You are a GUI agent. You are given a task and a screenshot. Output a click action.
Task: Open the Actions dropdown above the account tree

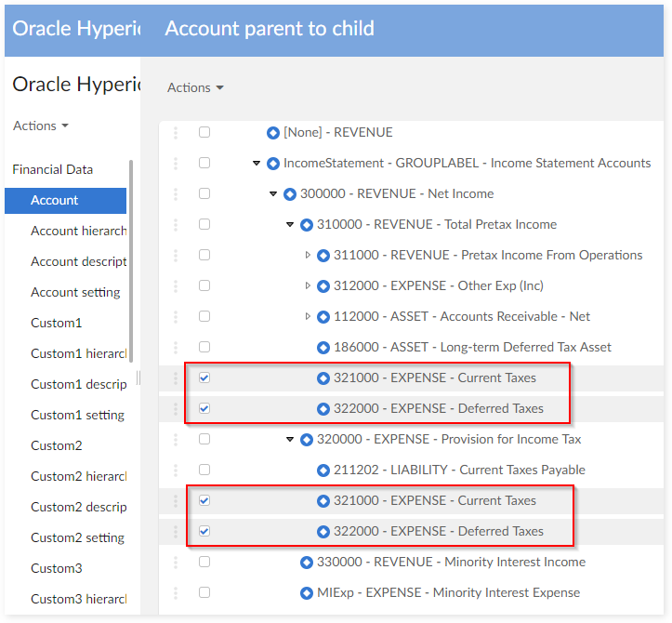click(x=195, y=87)
